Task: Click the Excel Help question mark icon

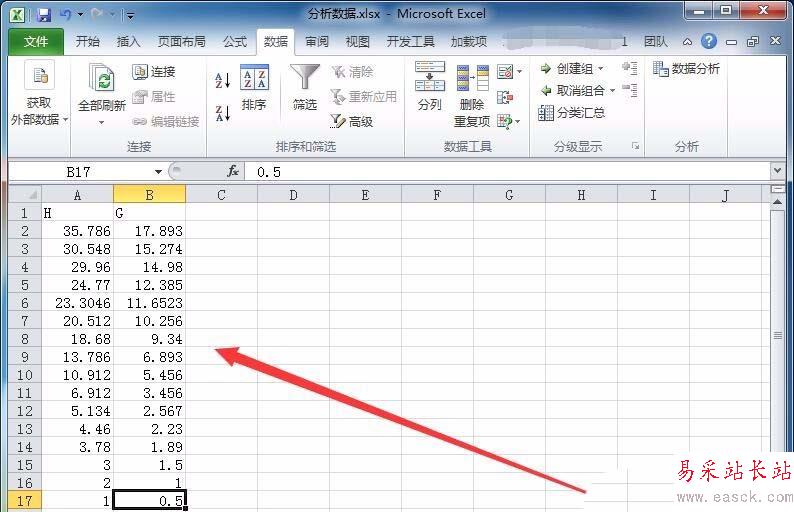Action: point(709,41)
